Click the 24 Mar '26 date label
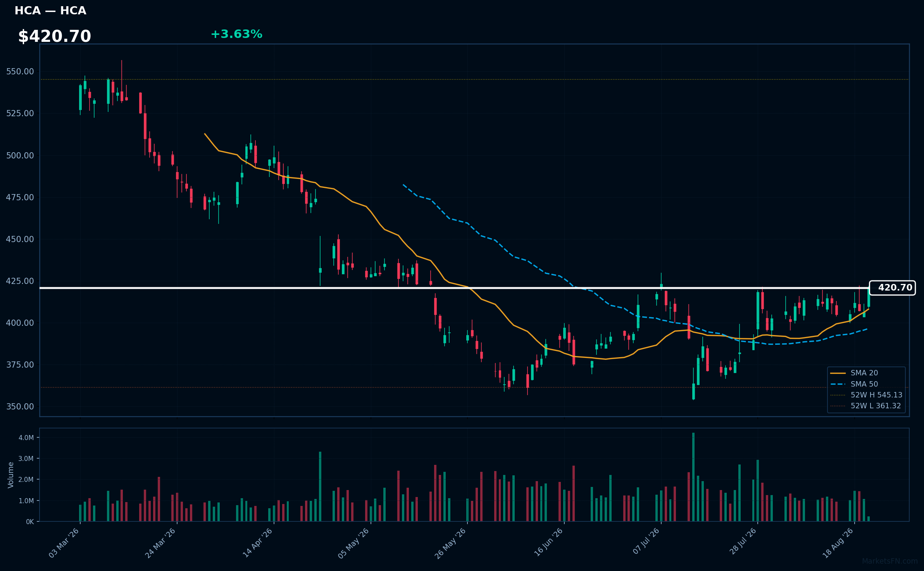Screen dimensions: 924x571 160,543
